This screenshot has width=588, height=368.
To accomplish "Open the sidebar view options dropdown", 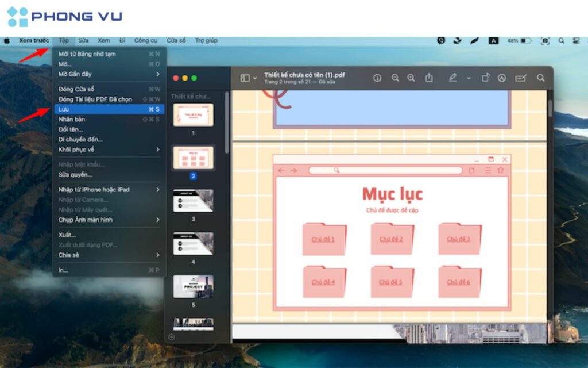I will click(249, 78).
